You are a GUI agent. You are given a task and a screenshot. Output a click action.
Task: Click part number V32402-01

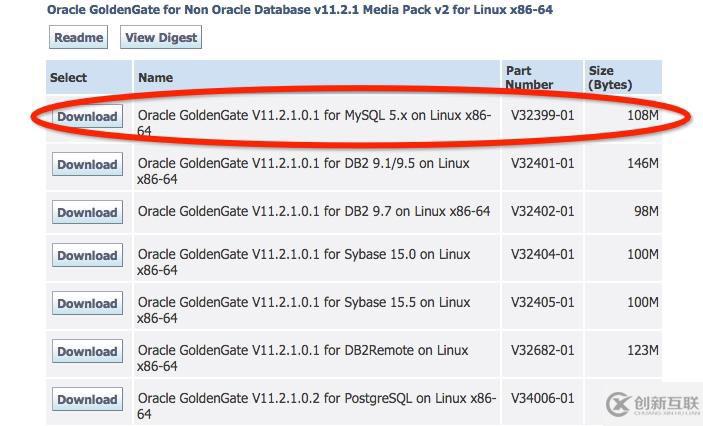coord(542,211)
